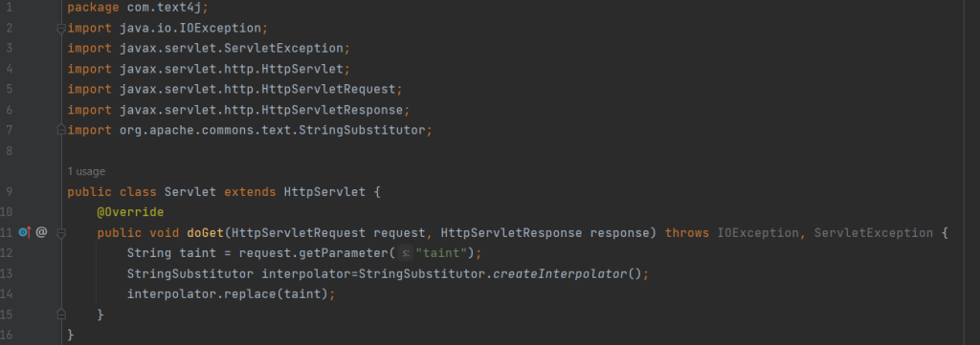
Task: Click line number 14 in the gutter
Action: pyautogui.click(x=7, y=293)
